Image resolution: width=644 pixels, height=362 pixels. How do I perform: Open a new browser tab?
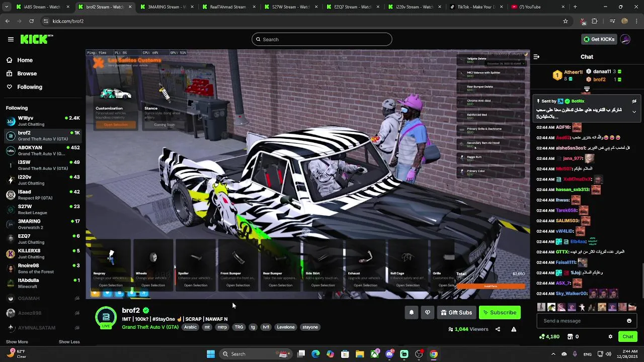pyautogui.click(x=575, y=7)
